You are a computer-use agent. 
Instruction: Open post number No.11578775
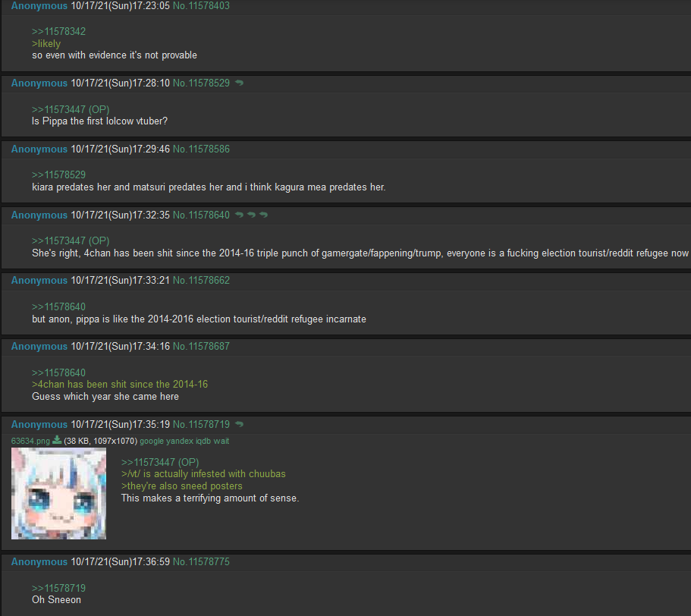(201, 562)
